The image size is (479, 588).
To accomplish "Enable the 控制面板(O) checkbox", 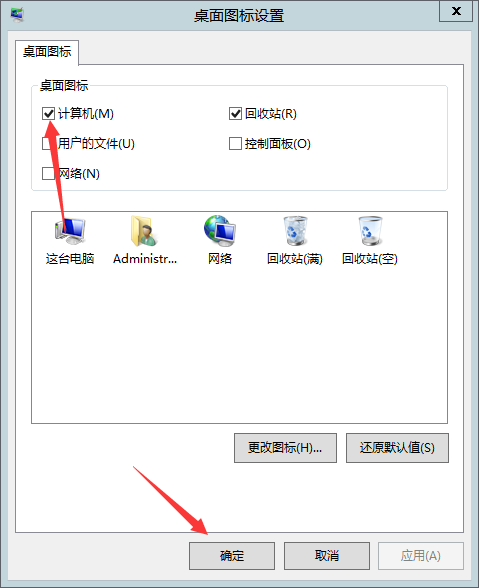I will (x=235, y=143).
